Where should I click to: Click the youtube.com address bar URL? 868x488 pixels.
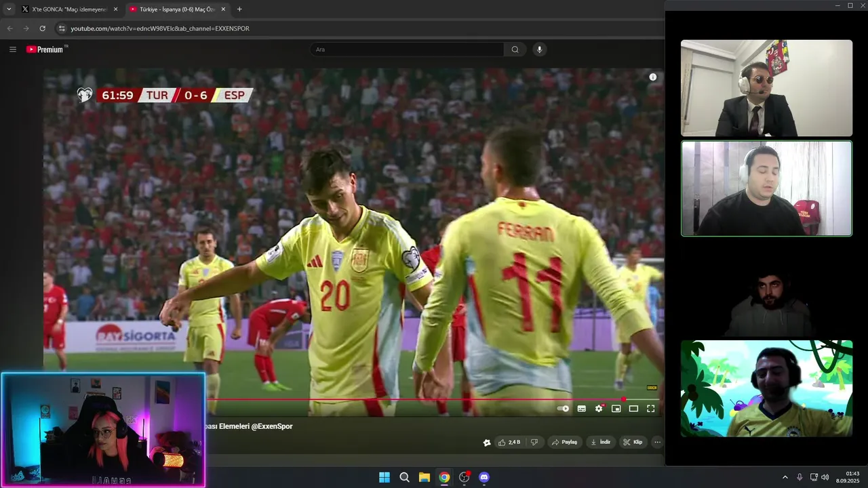tap(160, 28)
